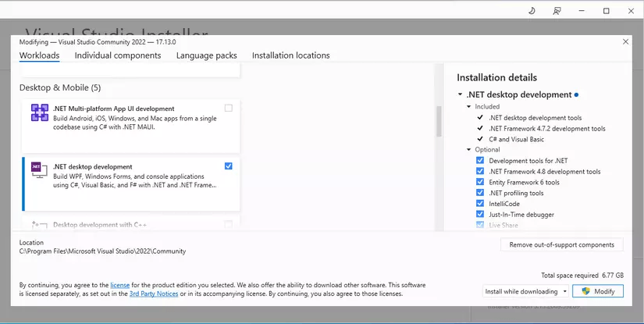
Task: Click the feedback icon in title bar
Action: coord(557,10)
